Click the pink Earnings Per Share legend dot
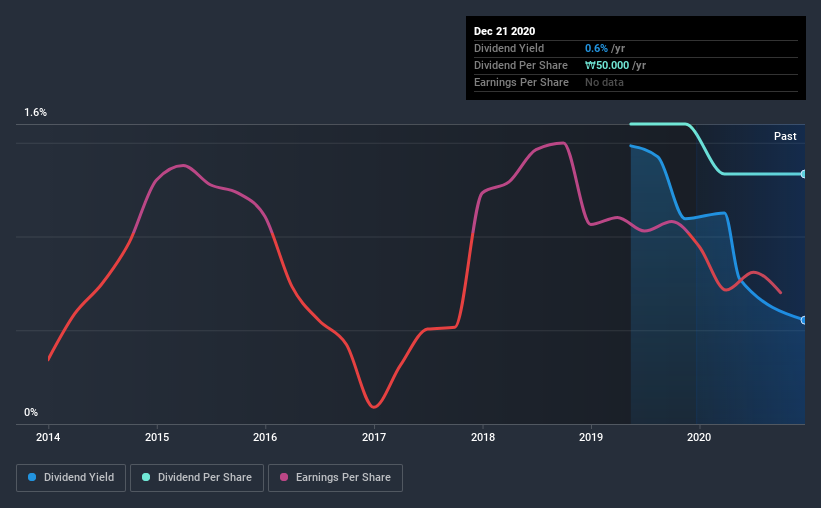The image size is (821, 508). (284, 477)
